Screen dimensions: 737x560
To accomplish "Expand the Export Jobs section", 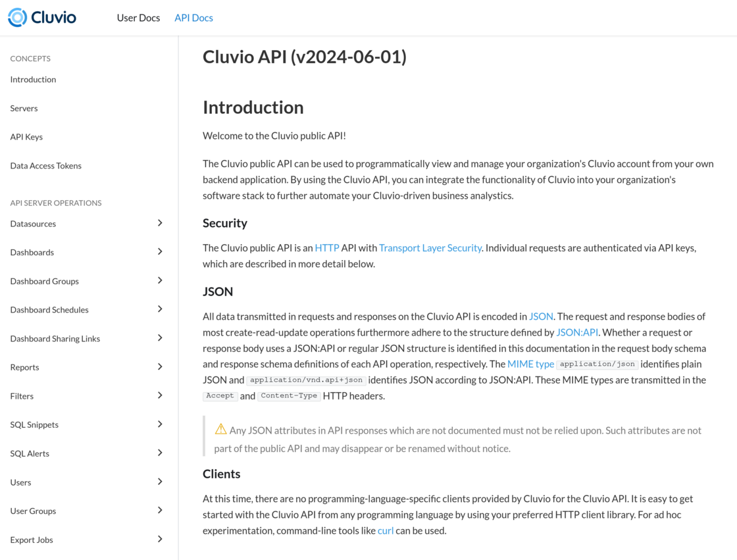I will [159, 539].
